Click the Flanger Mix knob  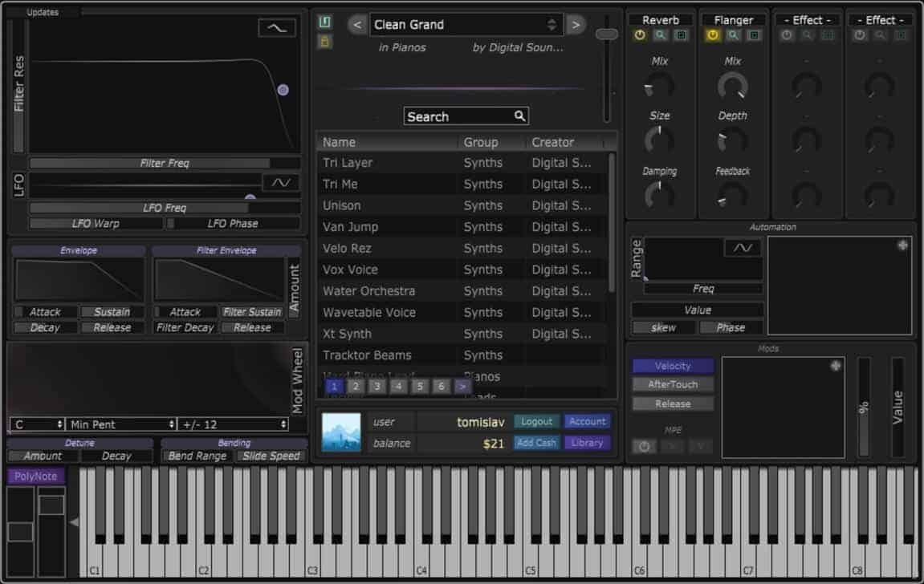point(732,87)
